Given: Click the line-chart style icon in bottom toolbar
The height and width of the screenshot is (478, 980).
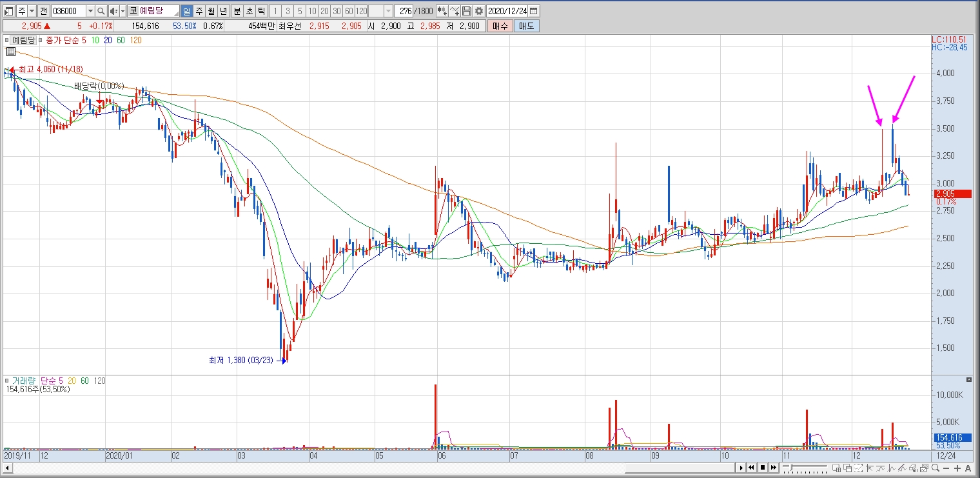Looking at the screenshot, I should pyautogui.click(x=880, y=468).
